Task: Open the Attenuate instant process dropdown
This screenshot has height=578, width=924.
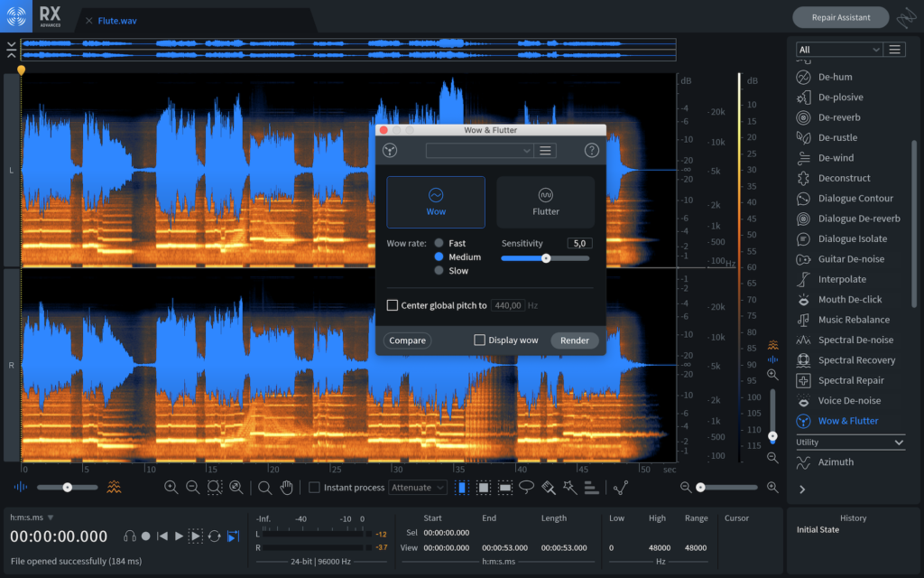Action: tap(418, 488)
